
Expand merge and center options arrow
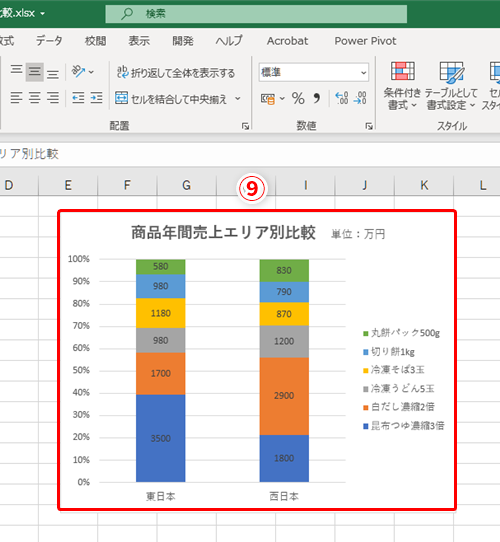click(238, 99)
